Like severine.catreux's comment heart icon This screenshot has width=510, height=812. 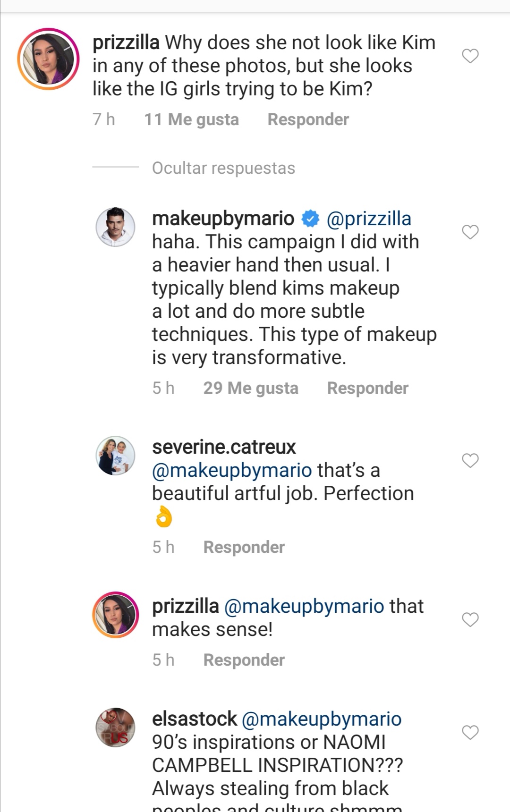pos(470,460)
